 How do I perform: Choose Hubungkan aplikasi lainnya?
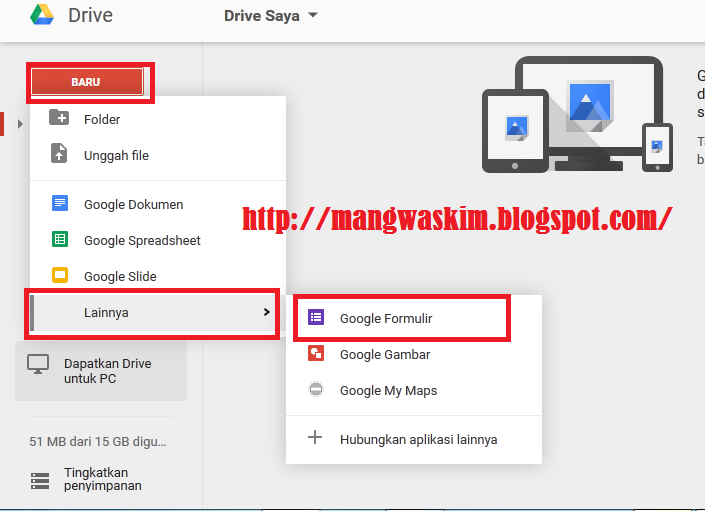tap(414, 439)
